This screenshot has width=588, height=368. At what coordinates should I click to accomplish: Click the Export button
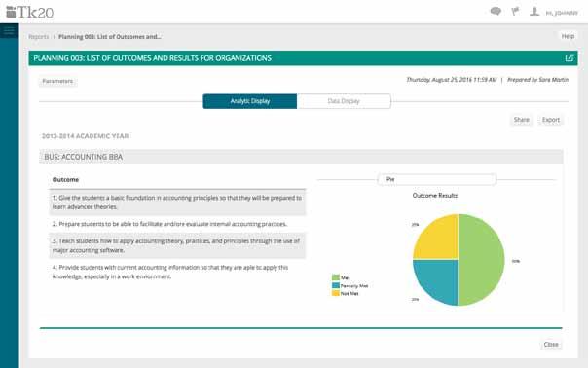click(550, 120)
